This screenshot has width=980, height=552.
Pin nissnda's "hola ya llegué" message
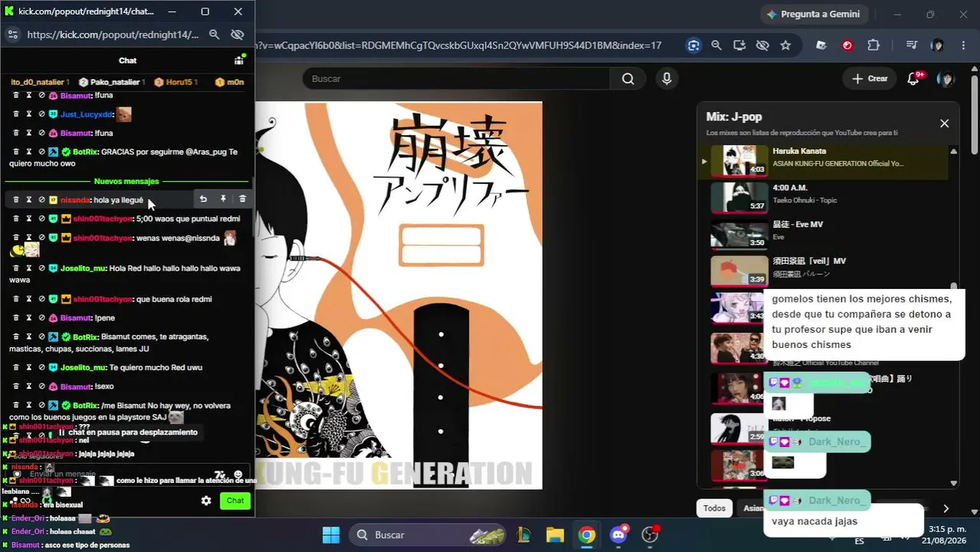point(223,199)
